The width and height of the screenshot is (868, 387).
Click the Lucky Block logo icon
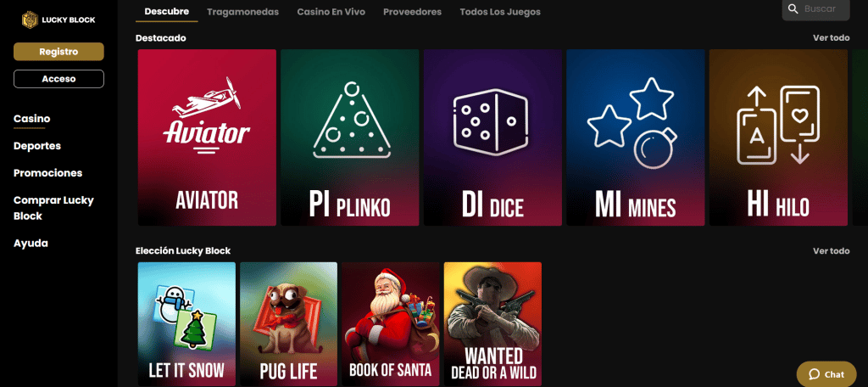(30, 20)
